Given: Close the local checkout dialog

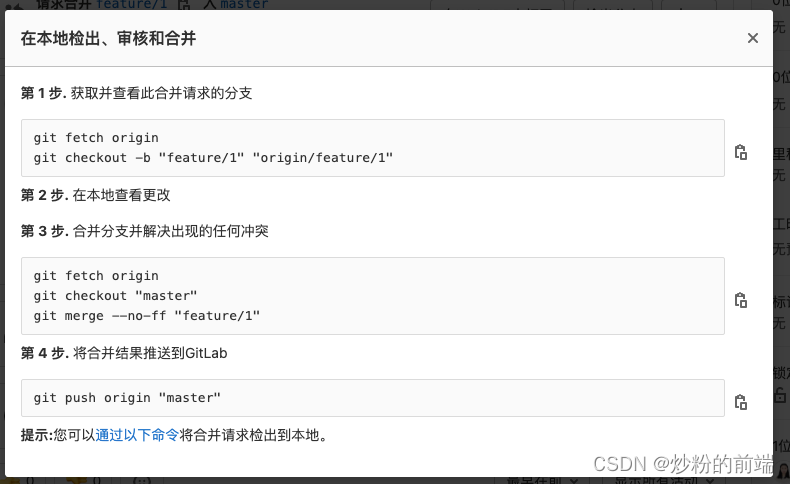Looking at the screenshot, I should [x=753, y=38].
